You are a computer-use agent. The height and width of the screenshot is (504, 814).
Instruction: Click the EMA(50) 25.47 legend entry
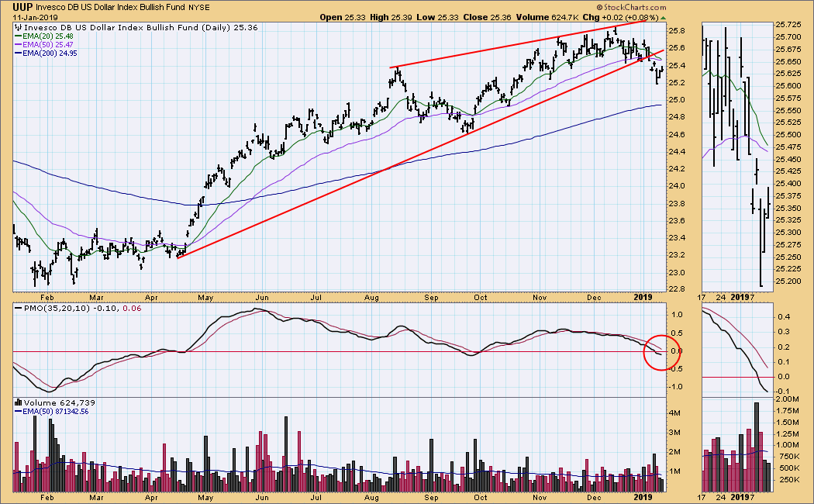pos(48,45)
